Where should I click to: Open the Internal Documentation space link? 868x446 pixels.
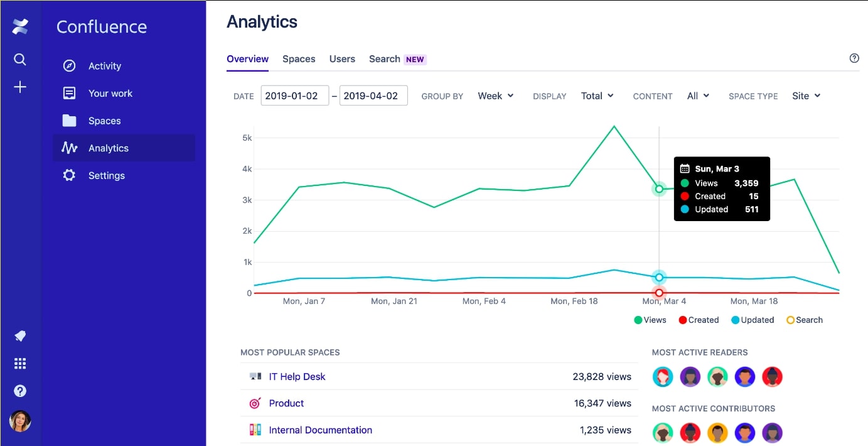point(320,430)
